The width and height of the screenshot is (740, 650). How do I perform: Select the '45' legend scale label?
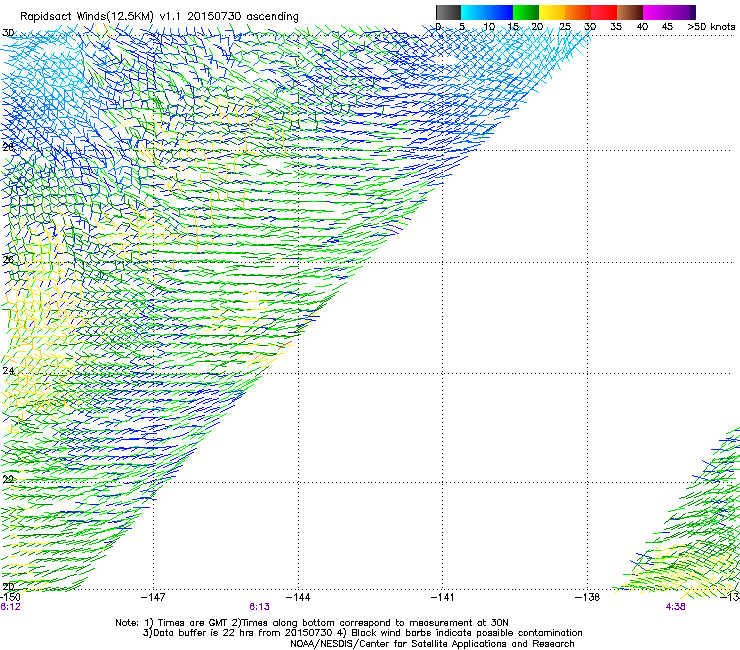667,27
